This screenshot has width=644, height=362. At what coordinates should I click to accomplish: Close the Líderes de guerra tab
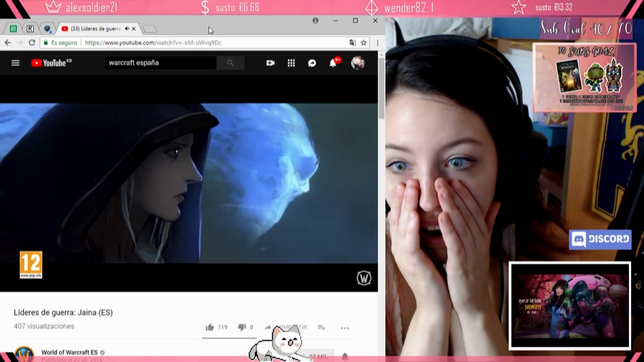click(x=134, y=29)
